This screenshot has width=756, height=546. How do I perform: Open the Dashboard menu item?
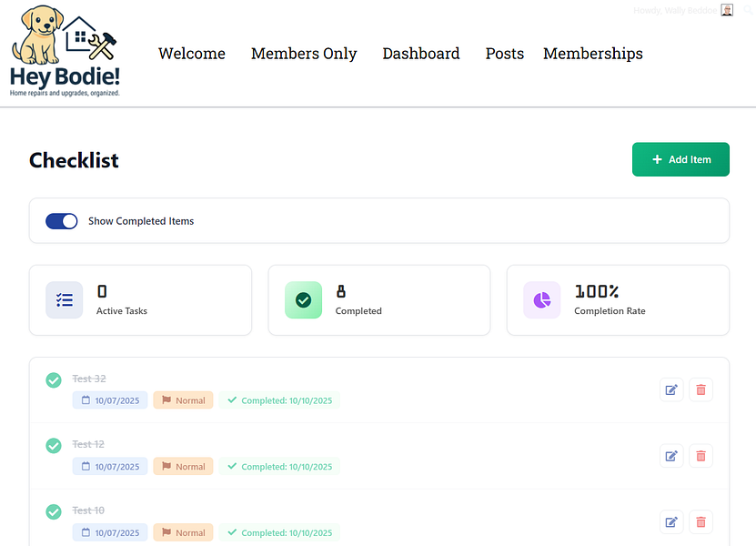click(421, 54)
